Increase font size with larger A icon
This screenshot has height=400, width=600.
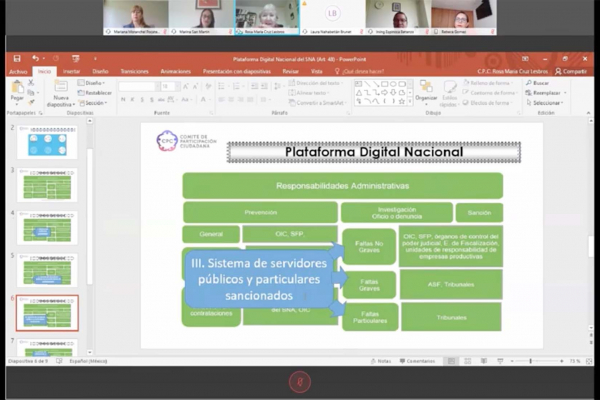coord(186,87)
